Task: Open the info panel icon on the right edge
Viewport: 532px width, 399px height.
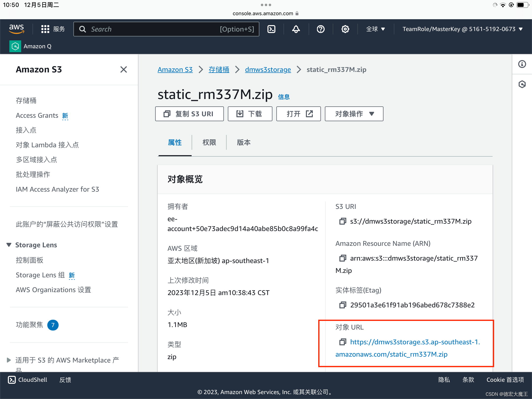Action: (522, 64)
